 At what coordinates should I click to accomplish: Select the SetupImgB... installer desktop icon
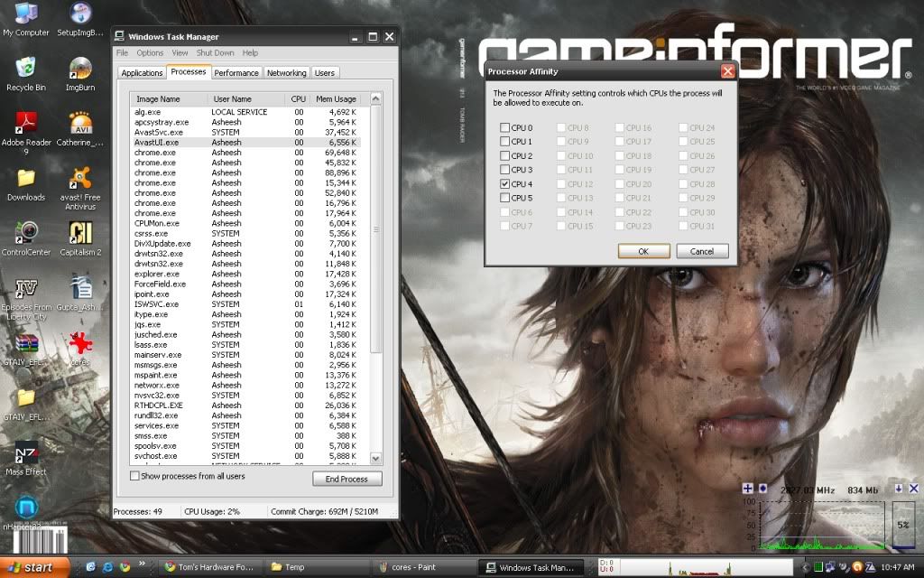point(80,20)
